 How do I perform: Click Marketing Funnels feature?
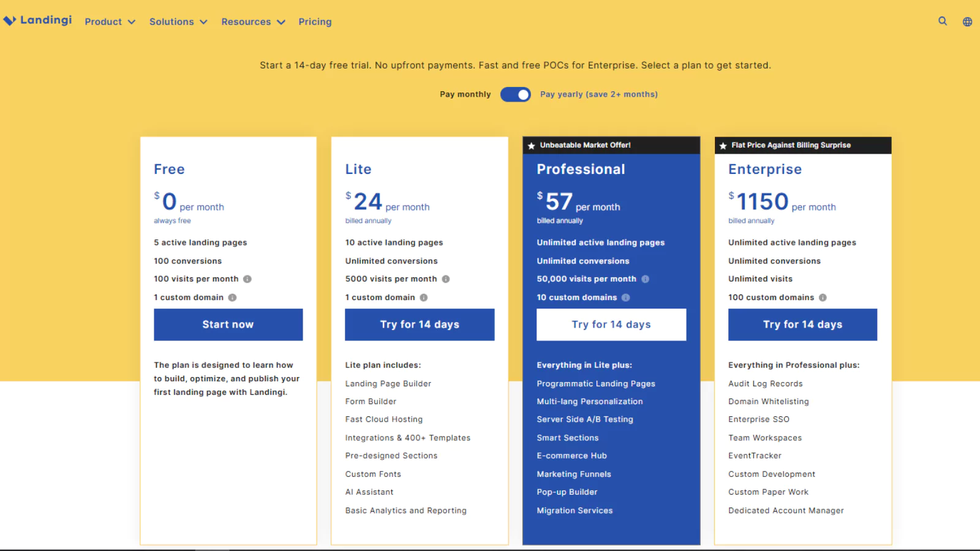(x=574, y=474)
